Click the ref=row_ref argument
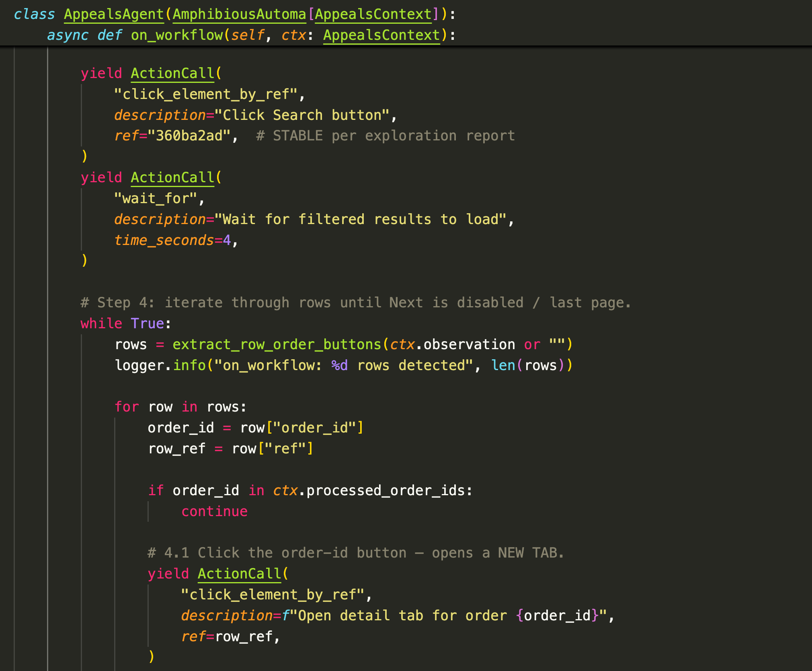The width and height of the screenshot is (812, 671). (x=230, y=636)
